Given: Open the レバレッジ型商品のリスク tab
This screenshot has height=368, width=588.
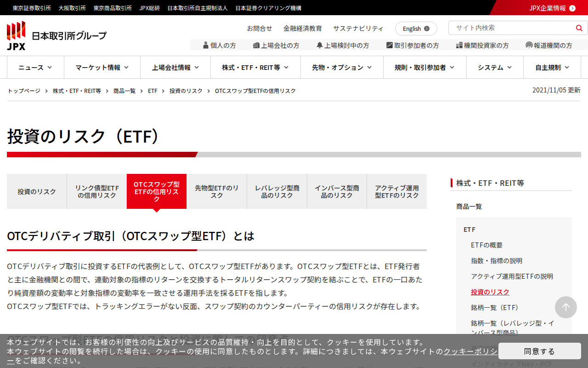Looking at the screenshot, I should tap(277, 191).
